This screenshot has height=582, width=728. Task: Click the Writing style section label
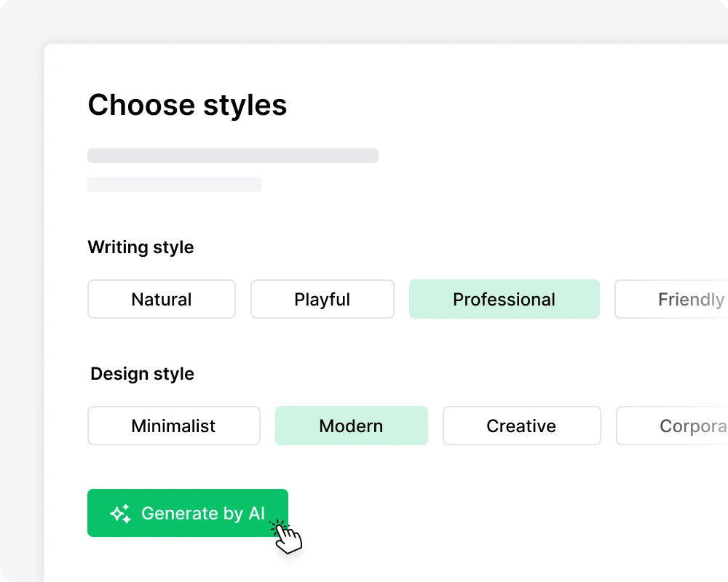141,247
